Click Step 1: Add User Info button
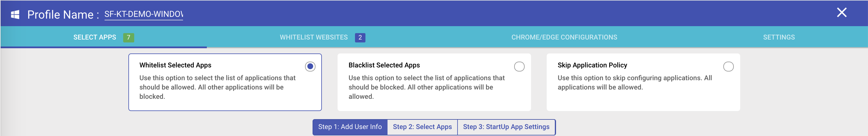The image size is (868, 136). point(350,127)
